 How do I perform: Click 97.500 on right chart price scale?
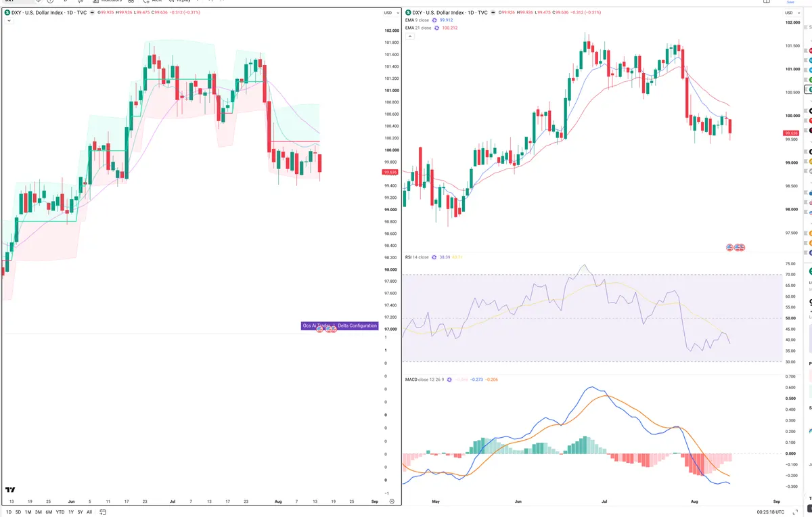click(x=791, y=233)
